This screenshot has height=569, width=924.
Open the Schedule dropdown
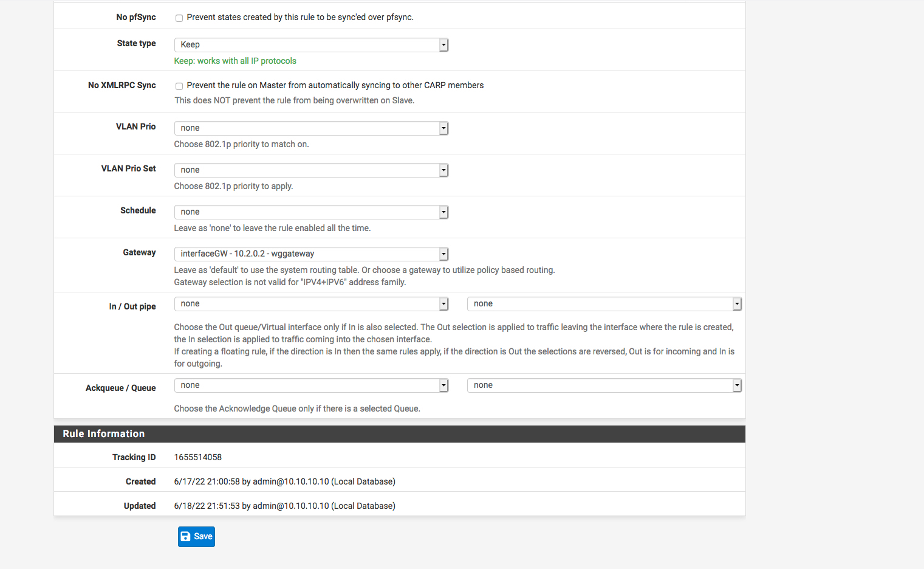click(x=311, y=212)
